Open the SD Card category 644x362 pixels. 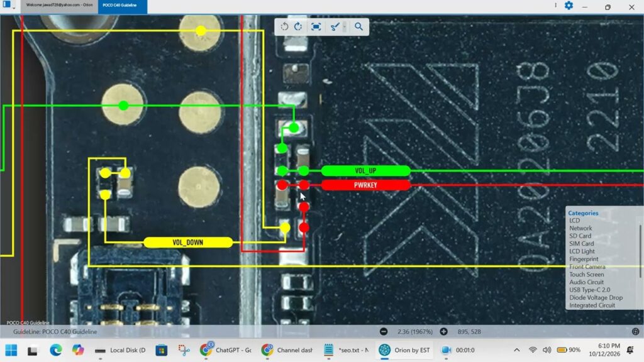point(580,236)
